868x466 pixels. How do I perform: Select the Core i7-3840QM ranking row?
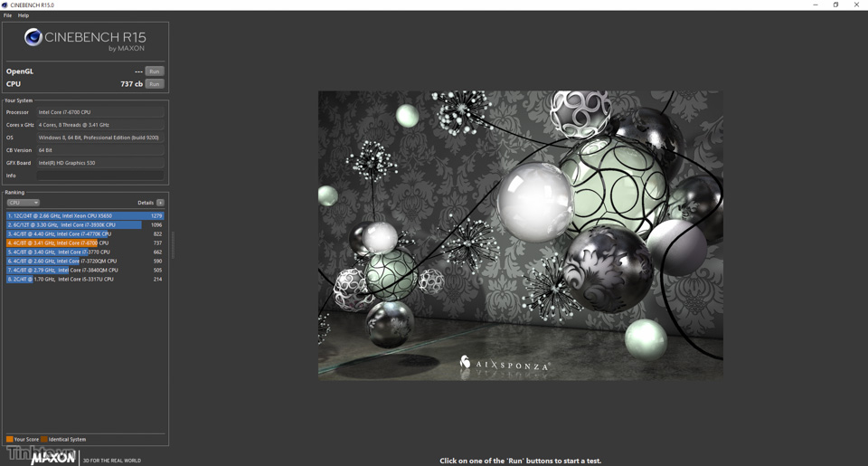[85, 271]
